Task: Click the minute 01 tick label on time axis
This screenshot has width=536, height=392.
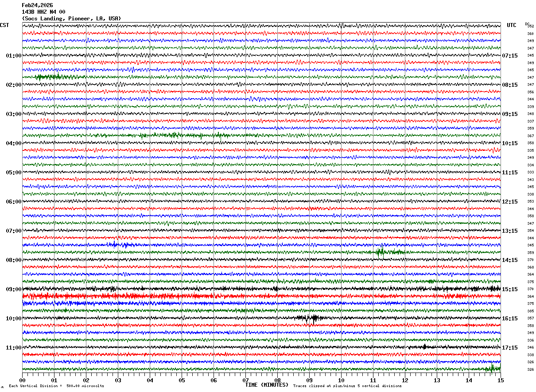Action: coord(54,380)
